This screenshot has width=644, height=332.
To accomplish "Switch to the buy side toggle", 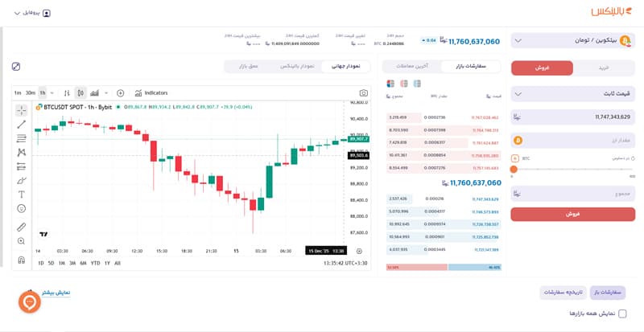I will (604, 68).
